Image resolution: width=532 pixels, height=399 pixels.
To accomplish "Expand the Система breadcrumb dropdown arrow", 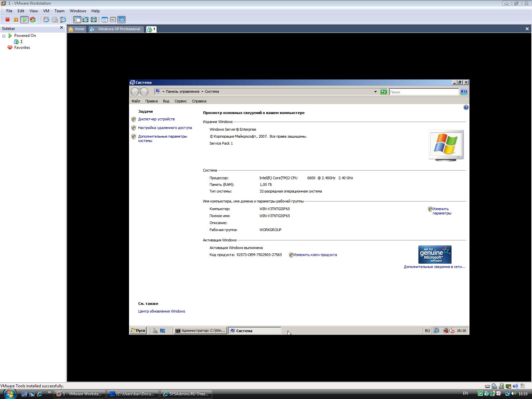I will [x=202, y=92].
